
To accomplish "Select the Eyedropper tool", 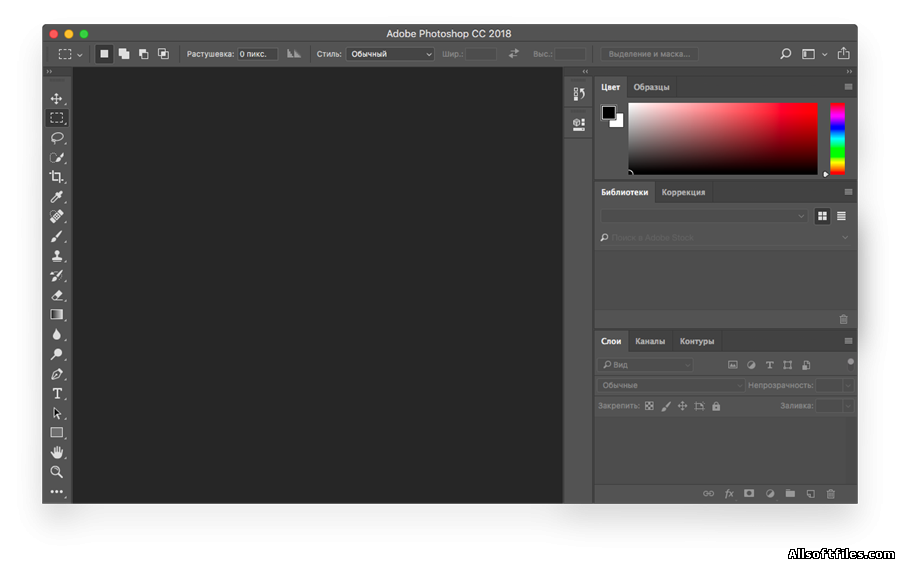I will pyautogui.click(x=56, y=197).
